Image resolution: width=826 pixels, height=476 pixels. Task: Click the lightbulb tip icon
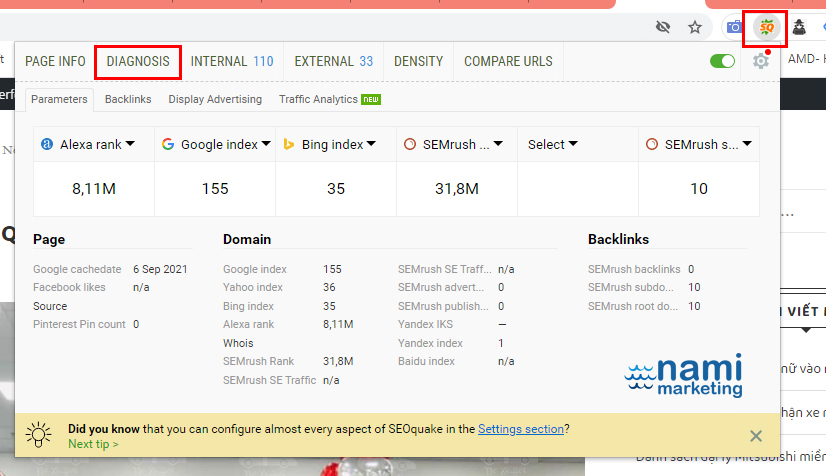point(38,435)
